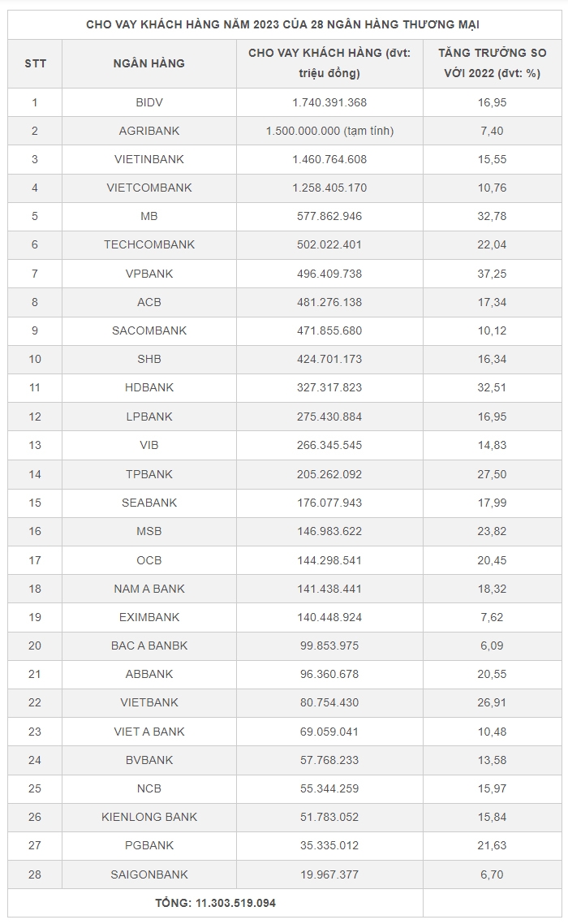The image size is (568, 924).
Task: Click the KIENLONG BANK cell
Action: 149,817
